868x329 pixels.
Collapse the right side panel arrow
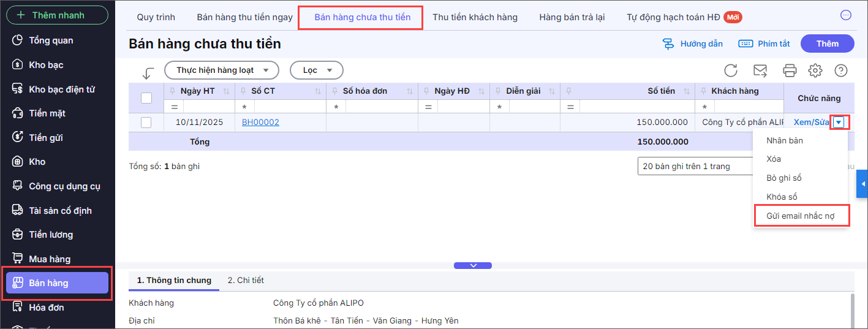(x=862, y=184)
